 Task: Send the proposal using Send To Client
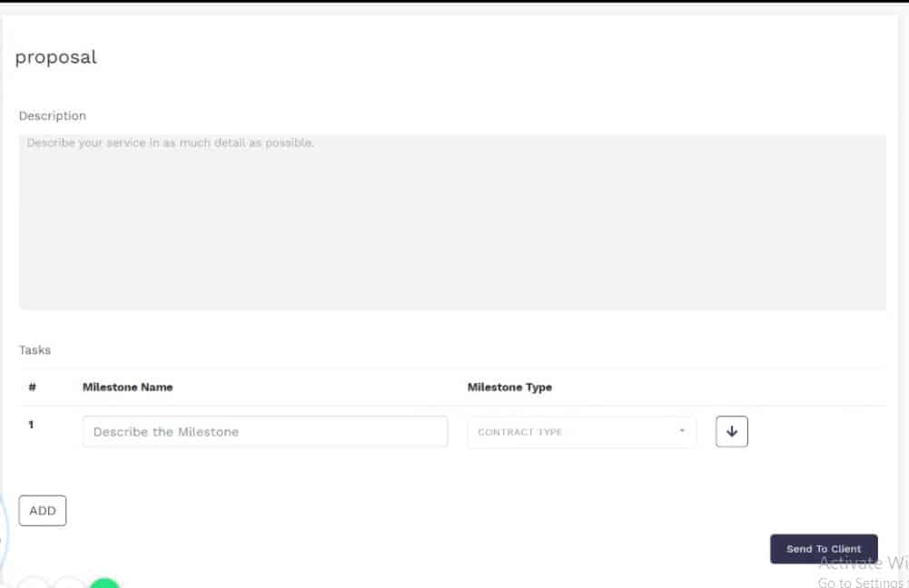click(824, 549)
